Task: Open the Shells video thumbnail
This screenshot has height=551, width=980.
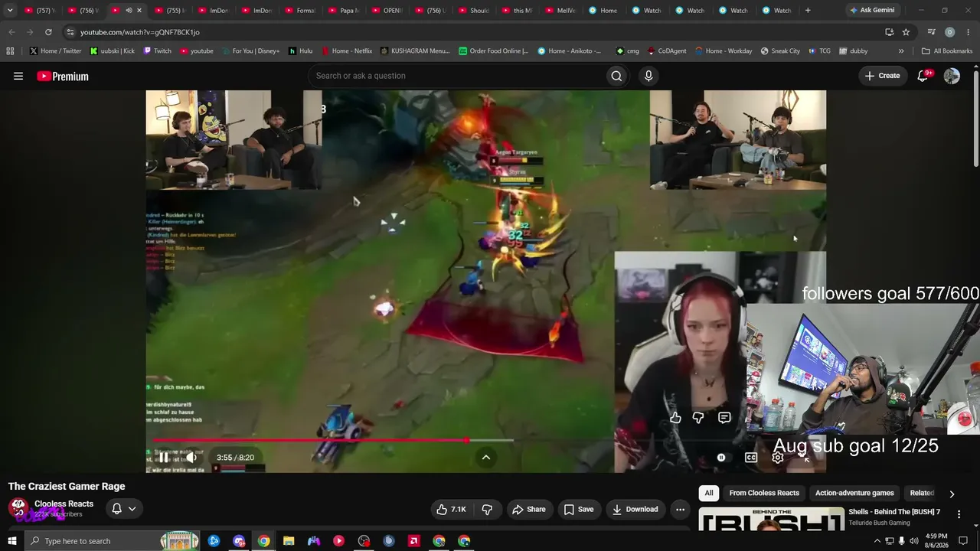Action: click(771, 519)
